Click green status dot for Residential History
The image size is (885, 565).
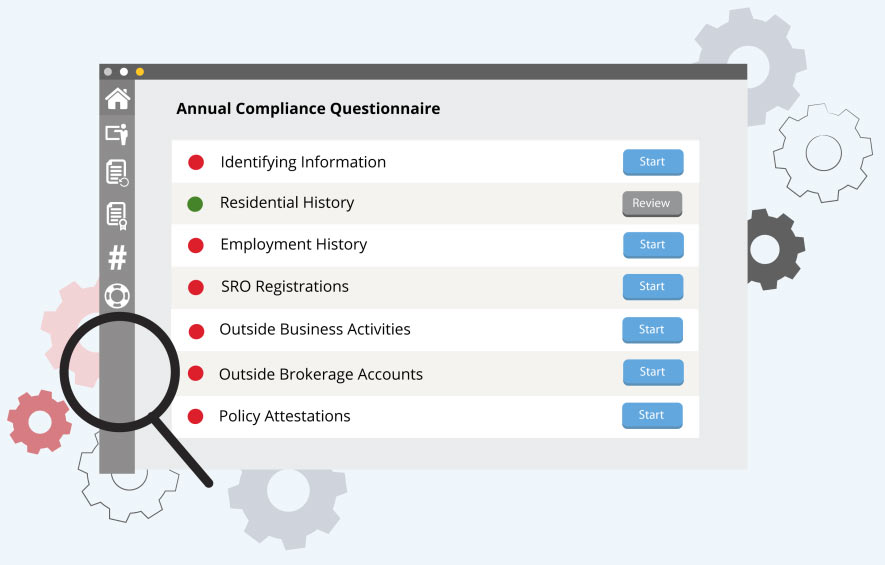point(195,204)
